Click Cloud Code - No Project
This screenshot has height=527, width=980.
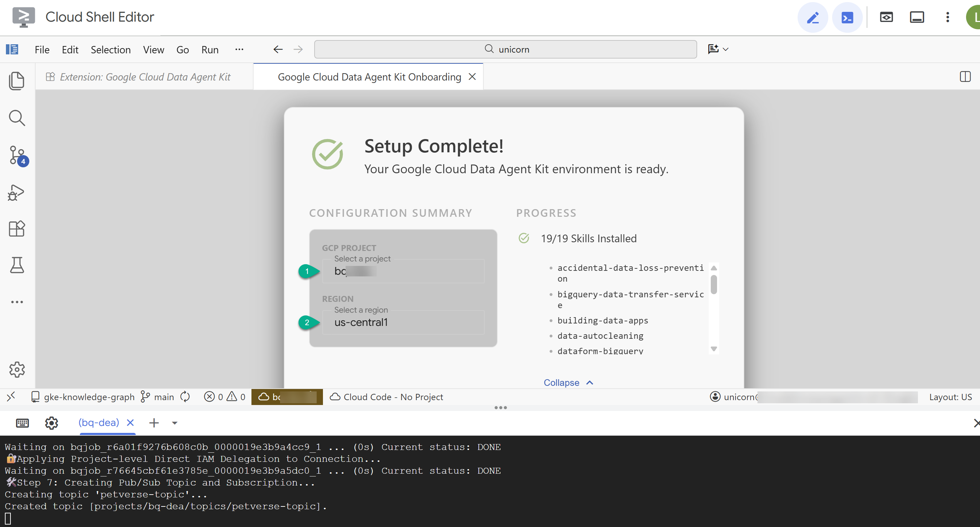pos(386,397)
